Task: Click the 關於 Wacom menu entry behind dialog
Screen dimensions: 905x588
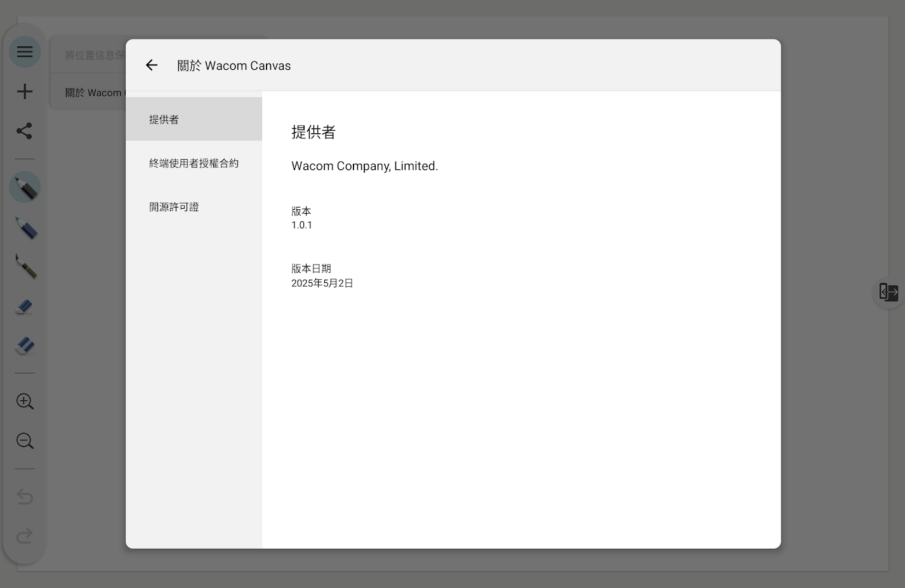Action: 93,93
